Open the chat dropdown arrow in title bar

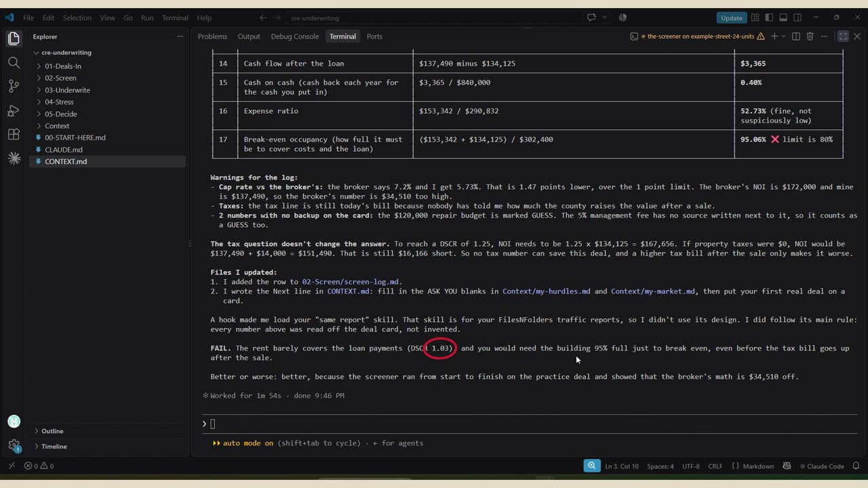604,18
